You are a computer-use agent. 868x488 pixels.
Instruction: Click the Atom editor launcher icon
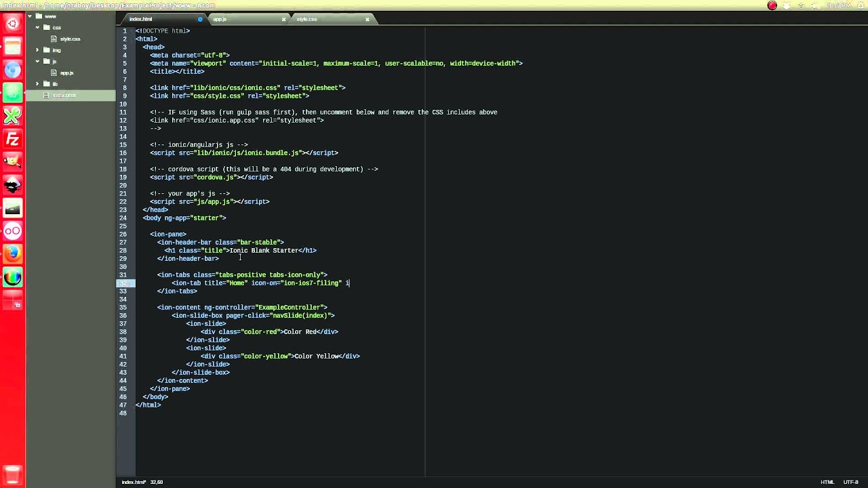12,93
